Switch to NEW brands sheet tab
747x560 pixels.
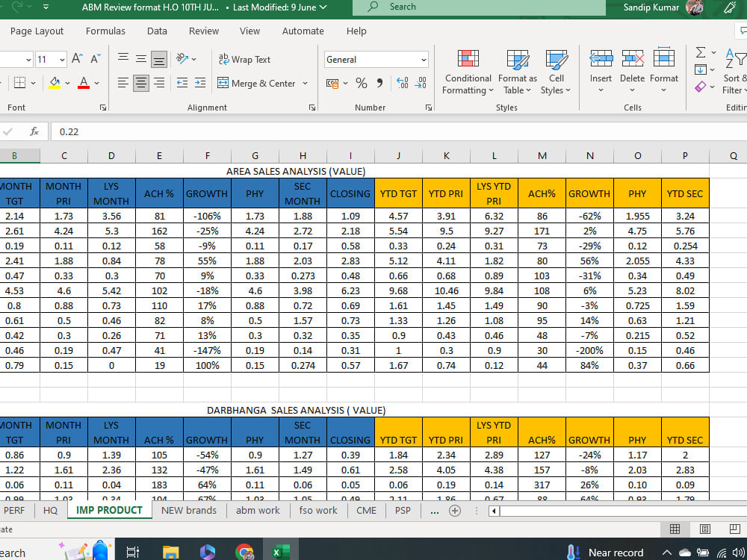(x=189, y=511)
